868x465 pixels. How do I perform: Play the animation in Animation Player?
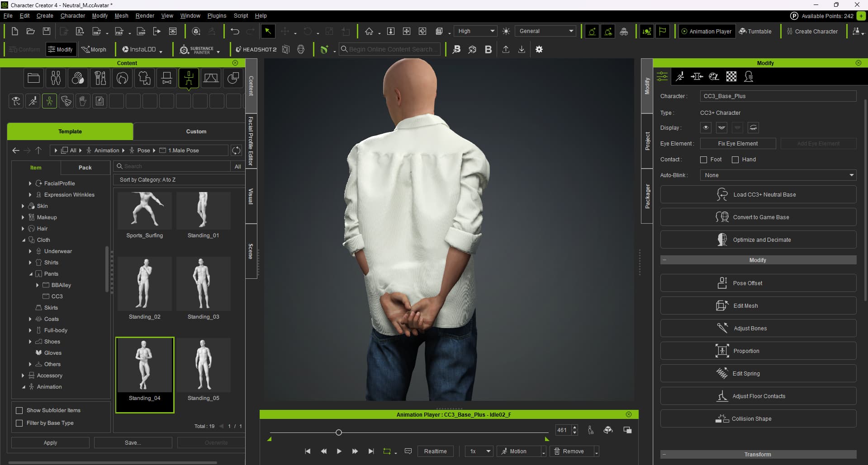pos(339,451)
